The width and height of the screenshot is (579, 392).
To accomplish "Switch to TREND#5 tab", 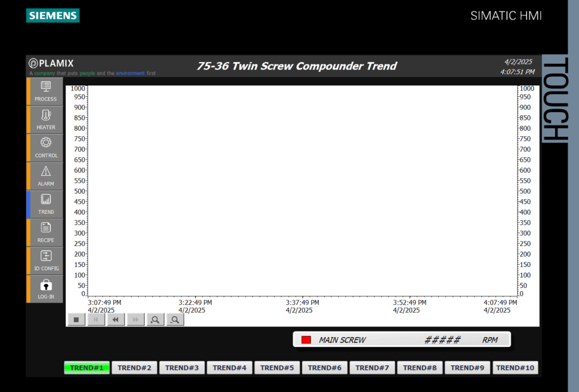I will coord(276,368).
